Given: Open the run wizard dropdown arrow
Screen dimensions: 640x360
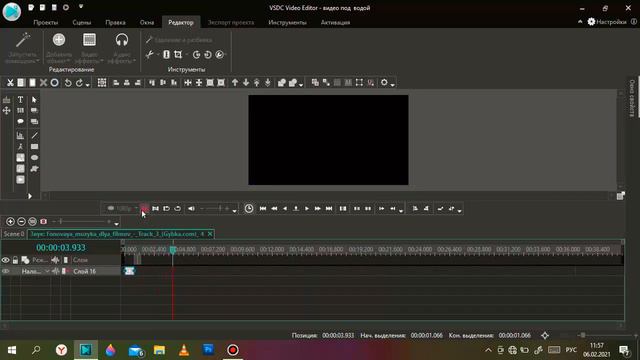Looking at the screenshot, I should pyautogui.click(x=38, y=61).
